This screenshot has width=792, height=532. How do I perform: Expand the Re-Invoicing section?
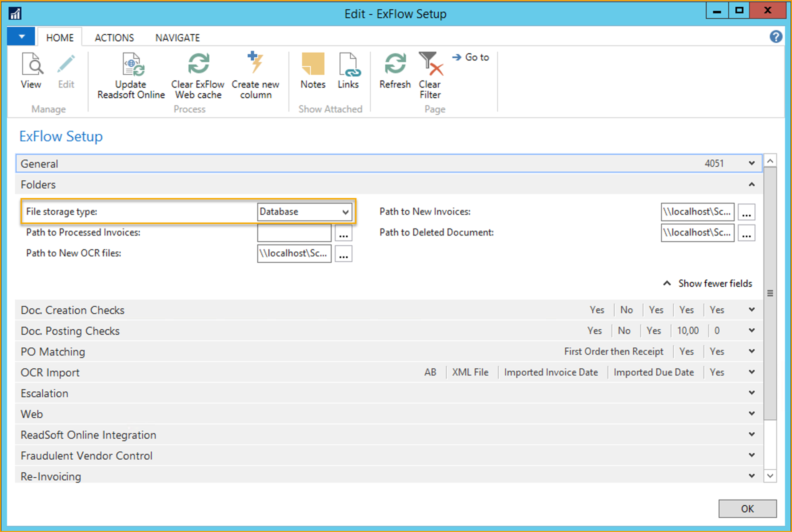pos(751,476)
